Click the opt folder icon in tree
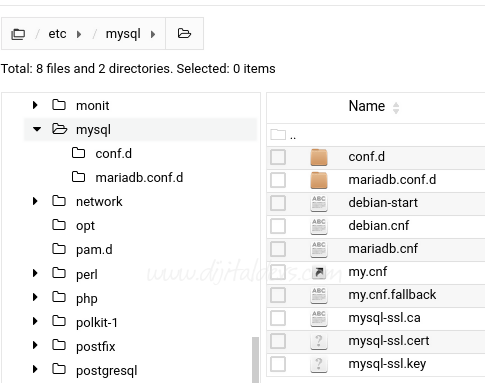Image resolution: width=485 pixels, height=383 pixels. pyautogui.click(x=59, y=225)
